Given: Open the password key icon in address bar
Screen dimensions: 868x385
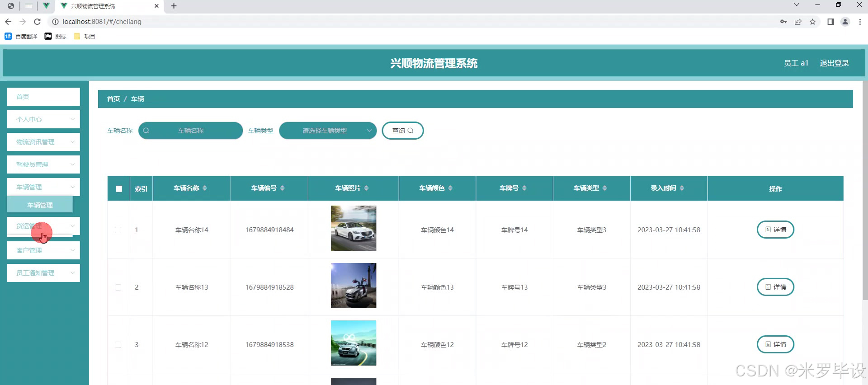Looking at the screenshot, I should [783, 22].
